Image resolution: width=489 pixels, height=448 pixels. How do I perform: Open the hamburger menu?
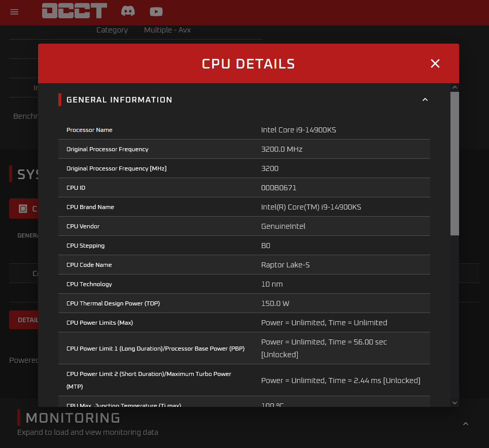pos(14,12)
